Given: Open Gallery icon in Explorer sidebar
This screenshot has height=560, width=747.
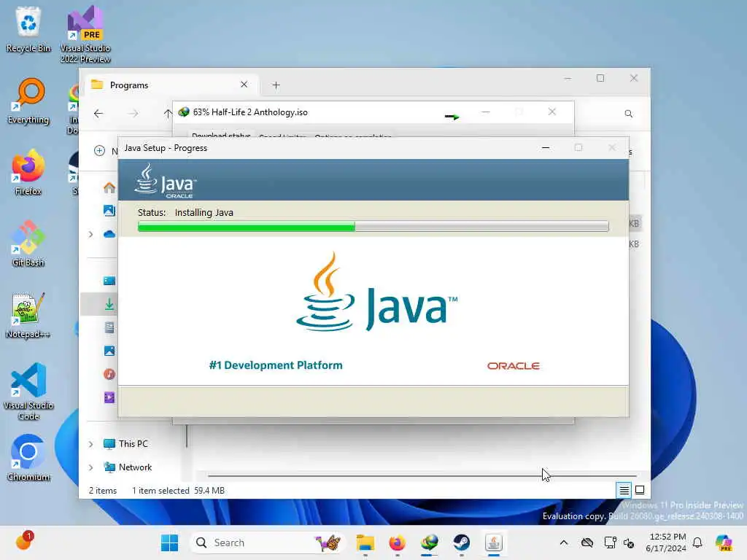Looking at the screenshot, I should (109, 211).
